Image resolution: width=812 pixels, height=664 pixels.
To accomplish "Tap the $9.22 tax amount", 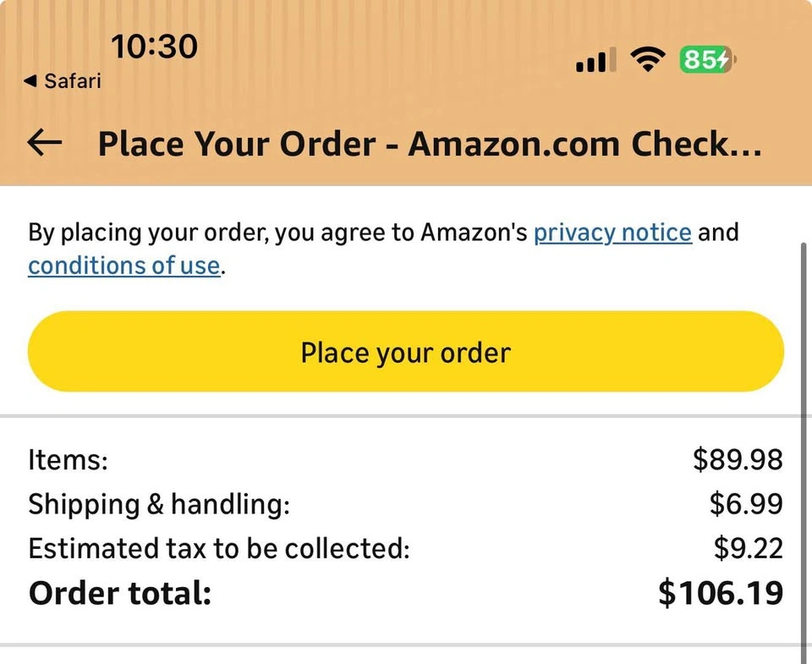I will (x=748, y=548).
